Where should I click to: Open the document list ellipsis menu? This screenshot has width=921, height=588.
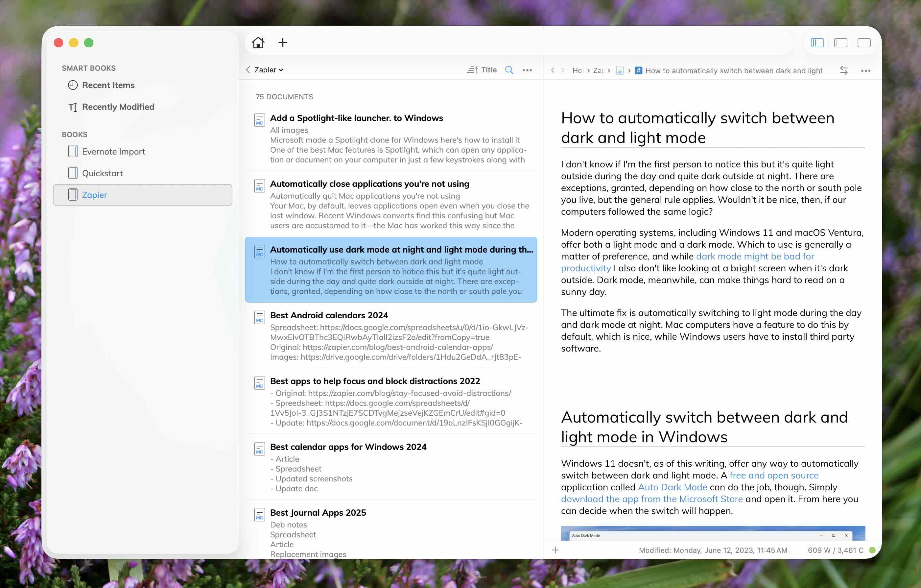pyautogui.click(x=527, y=70)
